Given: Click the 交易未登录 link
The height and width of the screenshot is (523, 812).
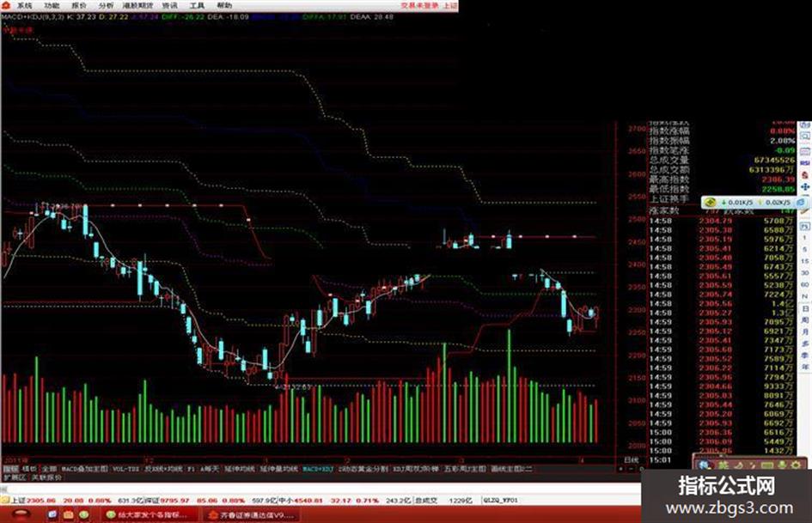Looking at the screenshot, I should click(419, 6).
